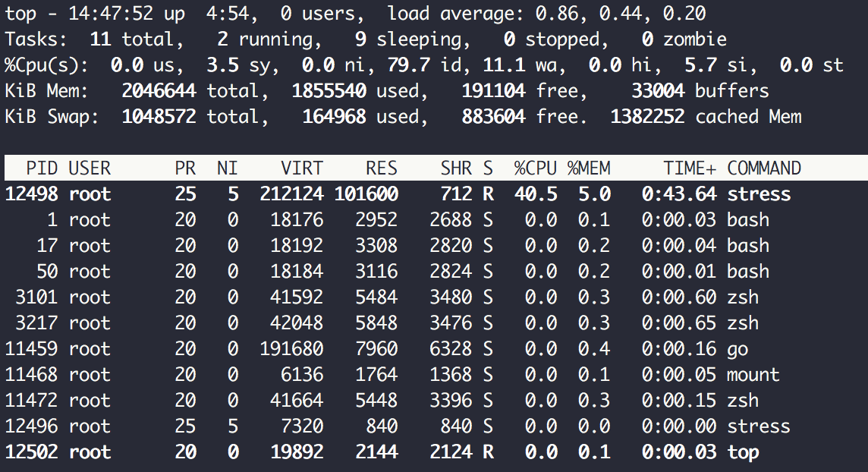The height and width of the screenshot is (472, 868).
Task: Click the 40.5 CPU usage value
Action: pos(536,194)
